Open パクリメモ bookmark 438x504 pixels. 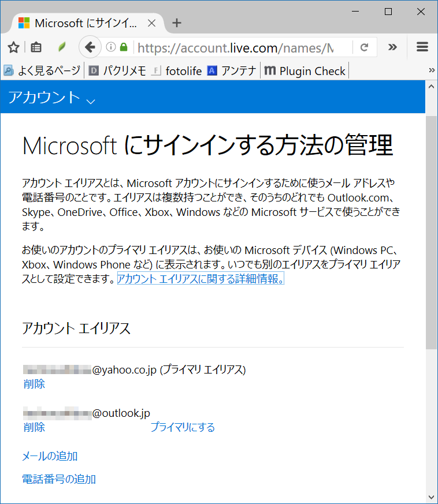coord(117,70)
